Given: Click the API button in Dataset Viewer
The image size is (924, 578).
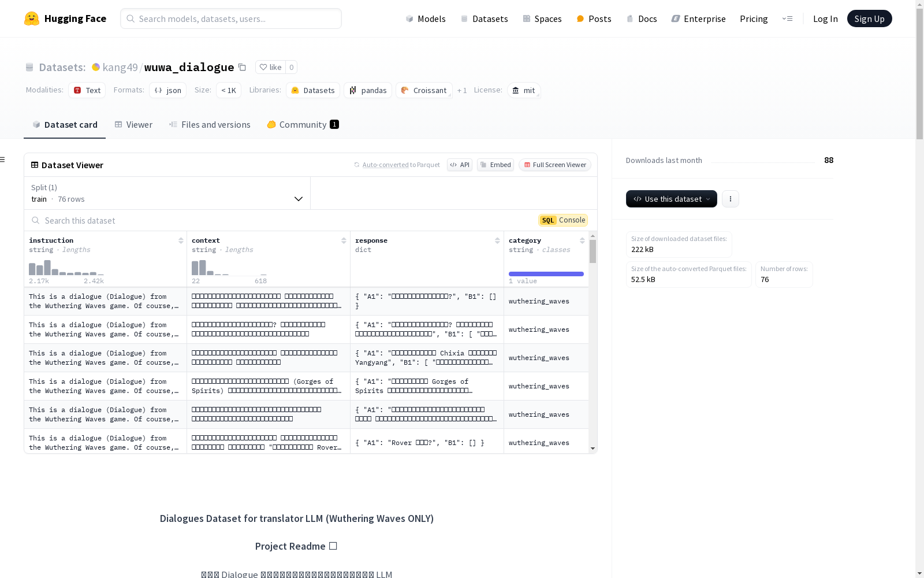Looking at the screenshot, I should 460,165.
